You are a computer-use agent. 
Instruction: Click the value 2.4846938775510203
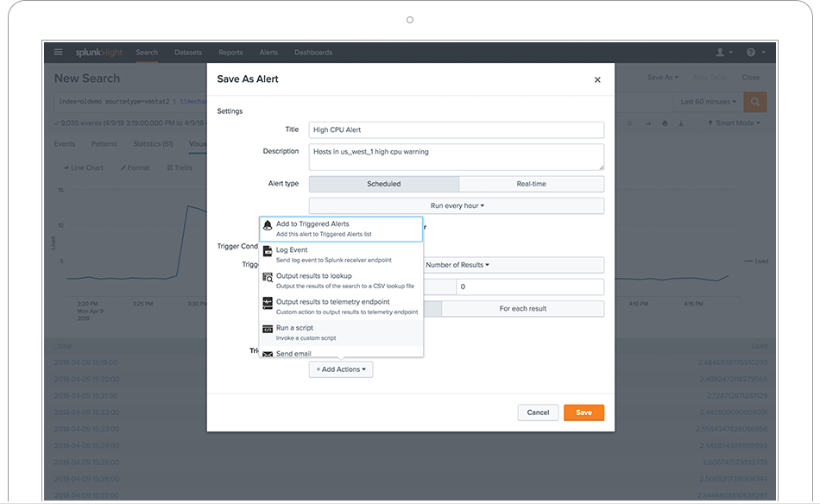pyautogui.click(x=732, y=362)
